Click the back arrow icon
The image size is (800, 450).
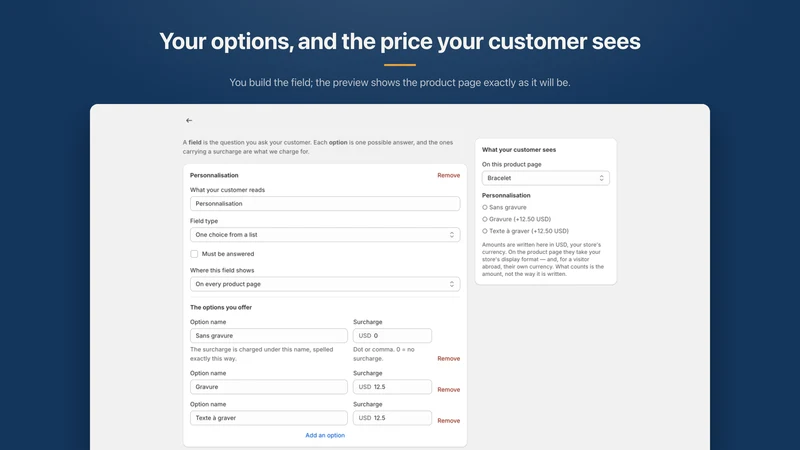189,120
